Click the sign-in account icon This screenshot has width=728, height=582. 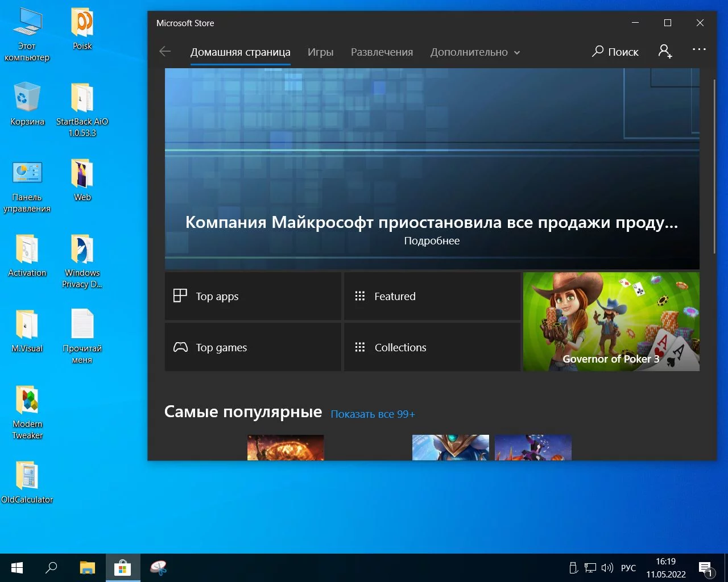[665, 52]
